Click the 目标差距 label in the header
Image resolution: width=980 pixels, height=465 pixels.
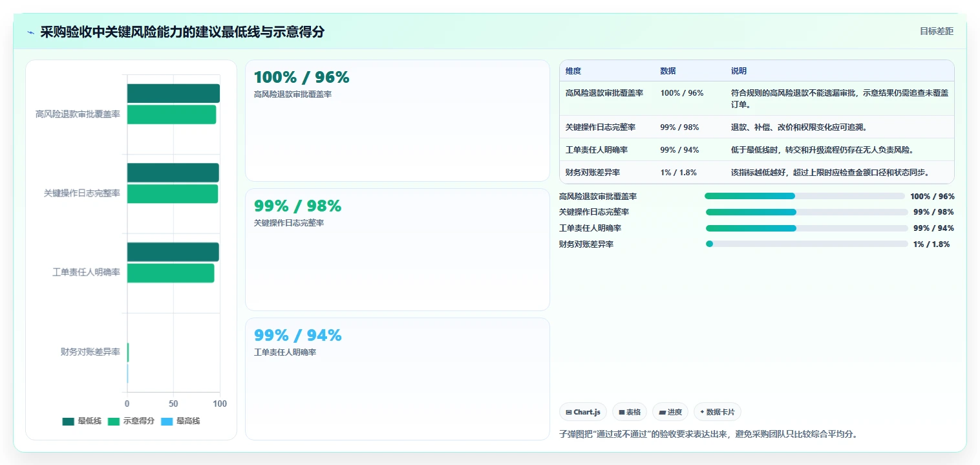click(x=937, y=31)
